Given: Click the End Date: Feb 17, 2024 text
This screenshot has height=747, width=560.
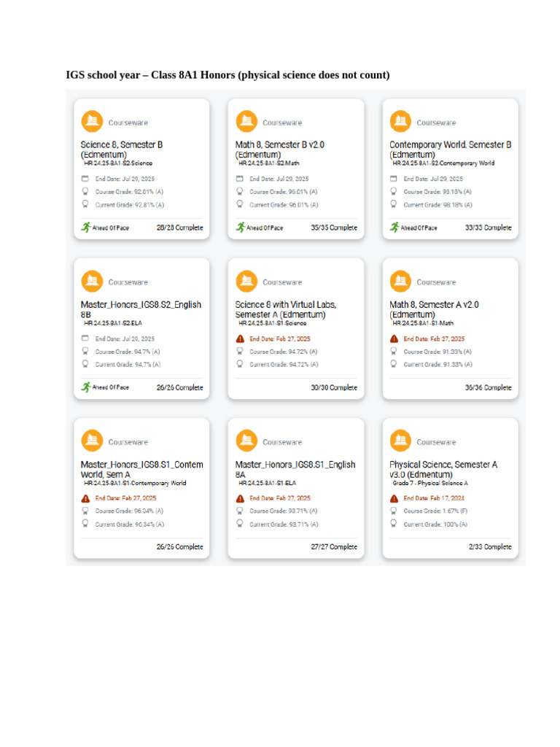Looking at the screenshot, I should [434, 498].
